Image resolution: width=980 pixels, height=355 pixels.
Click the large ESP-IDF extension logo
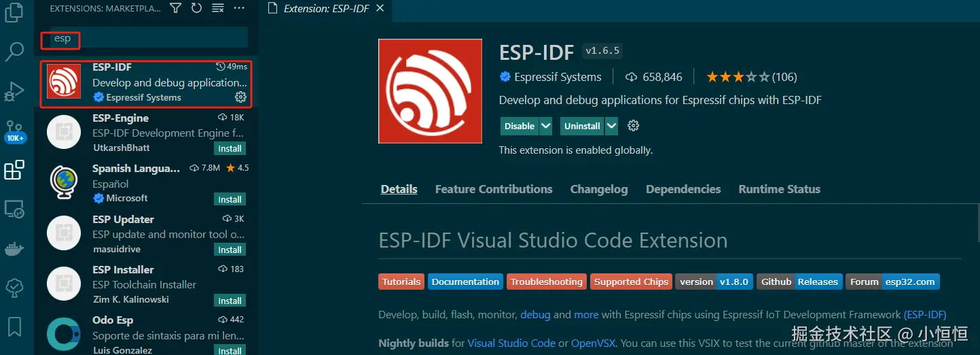tap(430, 91)
